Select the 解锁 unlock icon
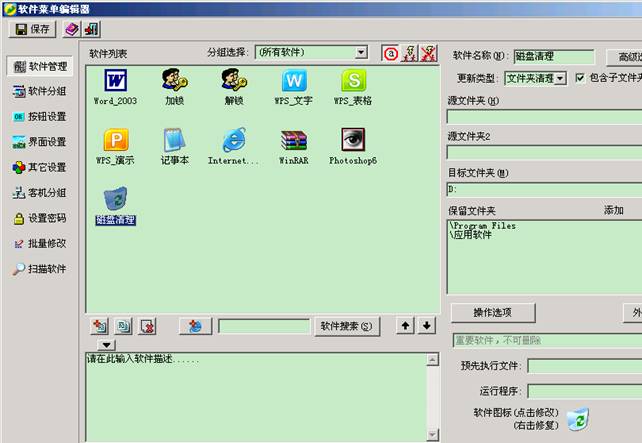Viewport: 642px width, 443px height. pos(234,87)
